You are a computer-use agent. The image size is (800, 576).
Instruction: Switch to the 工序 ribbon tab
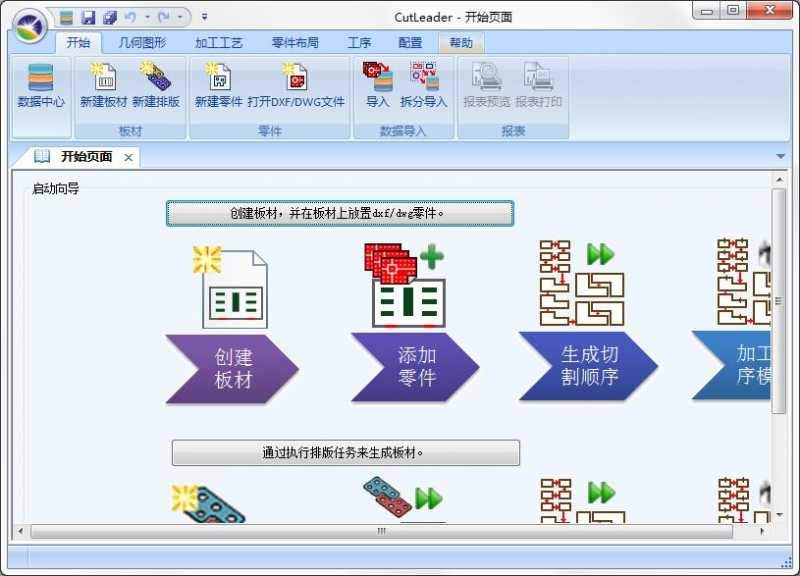pyautogui.click(x=359, y=43)
